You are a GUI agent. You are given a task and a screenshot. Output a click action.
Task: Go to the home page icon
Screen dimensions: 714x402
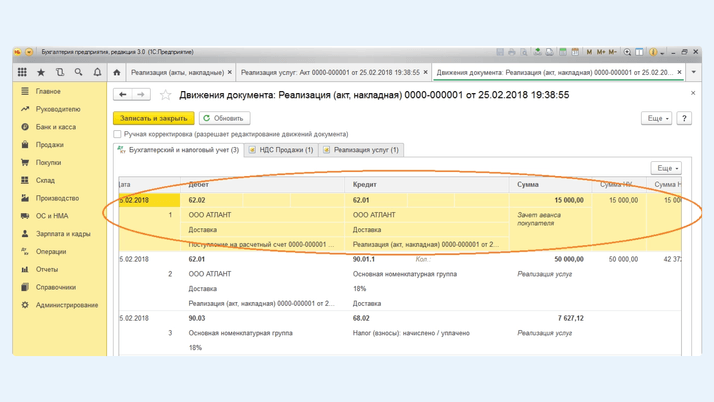(117, 72)
